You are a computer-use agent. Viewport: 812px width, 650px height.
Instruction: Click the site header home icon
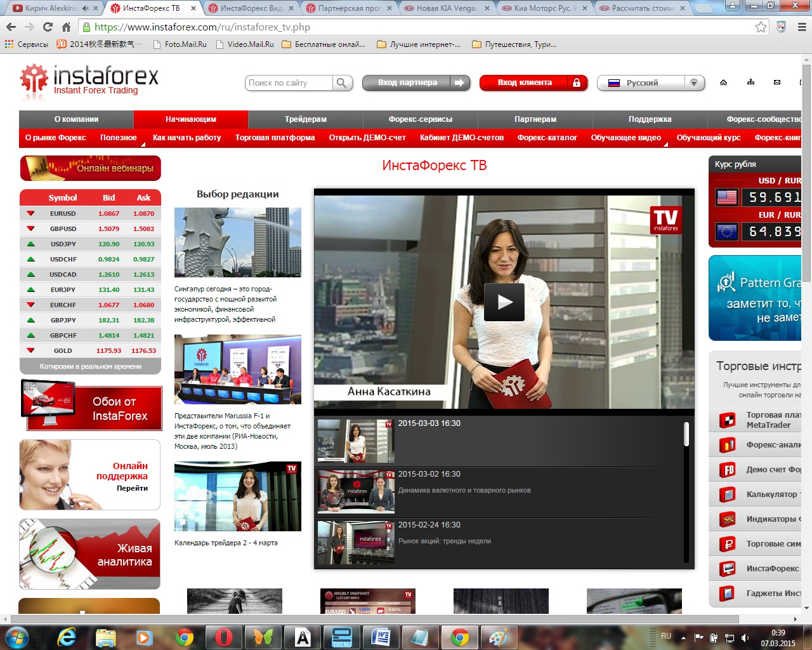(x=723, y=83)
